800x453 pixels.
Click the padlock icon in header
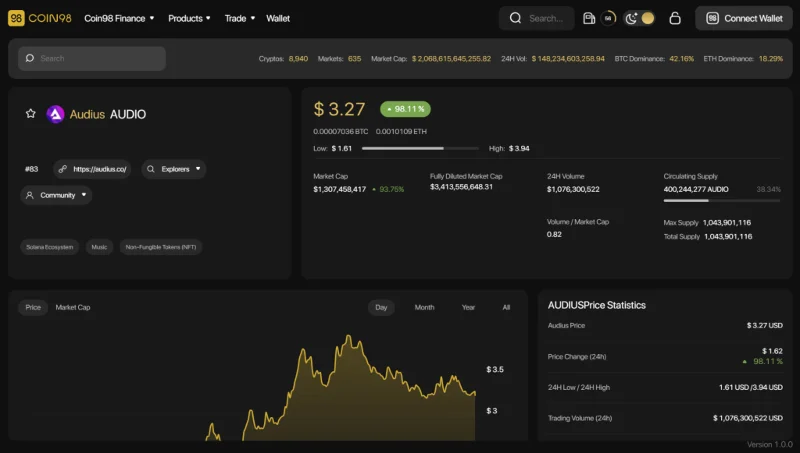pos(674,18)
